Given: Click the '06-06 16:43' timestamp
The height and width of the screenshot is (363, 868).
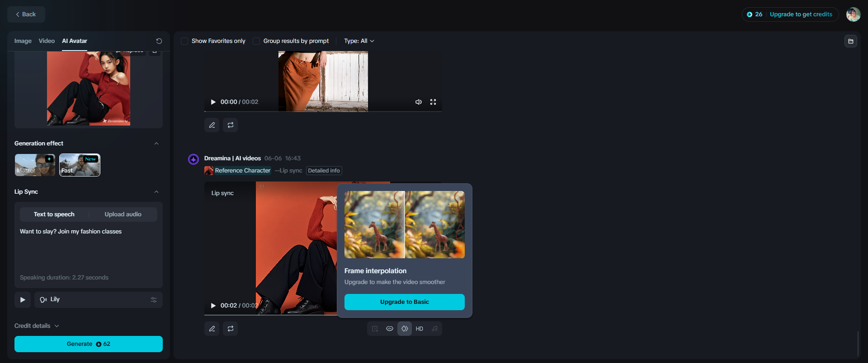Looking at the screenshot, I should tap(283, 158).
